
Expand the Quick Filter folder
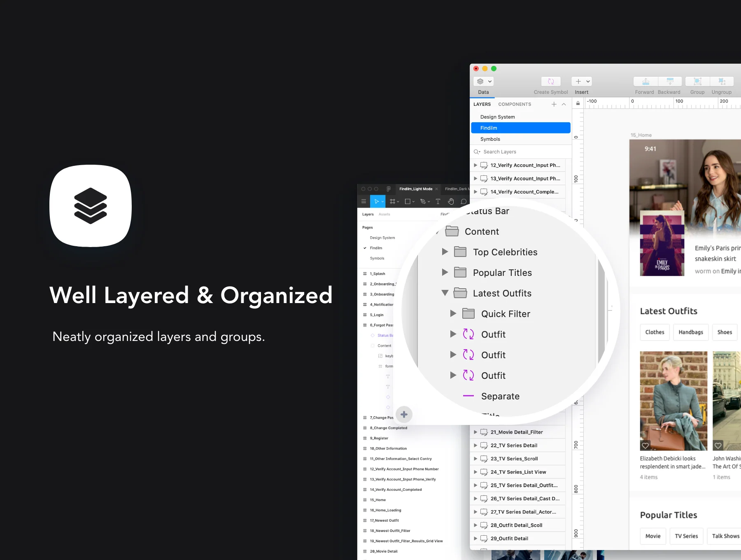click(x=453, y=313)
